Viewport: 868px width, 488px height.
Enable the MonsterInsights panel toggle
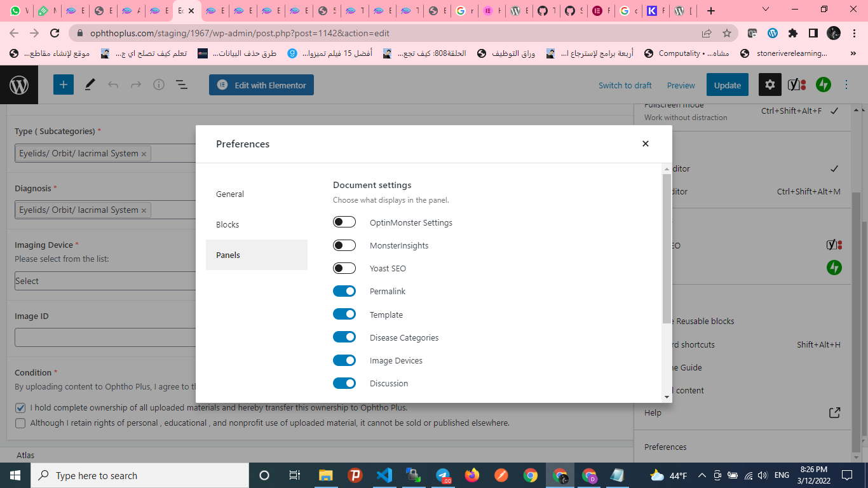(x=344, y=245)
